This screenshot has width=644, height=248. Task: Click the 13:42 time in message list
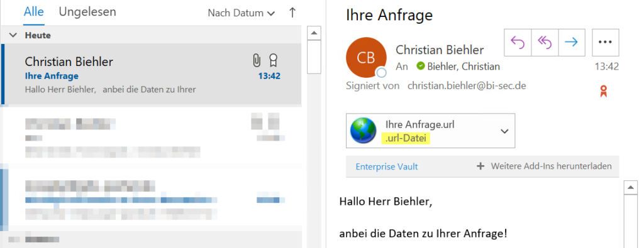pyautogui.click(x=269, y=76)
